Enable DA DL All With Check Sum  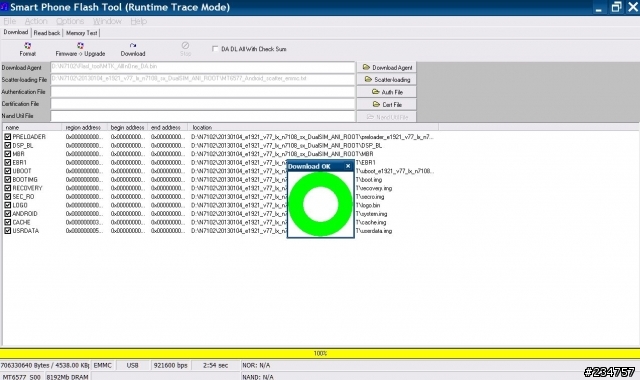(215, 49)
